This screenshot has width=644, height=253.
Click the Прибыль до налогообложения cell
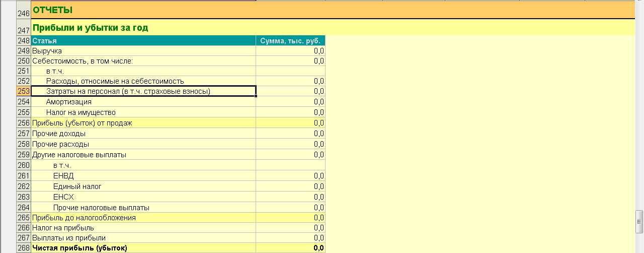143,218
